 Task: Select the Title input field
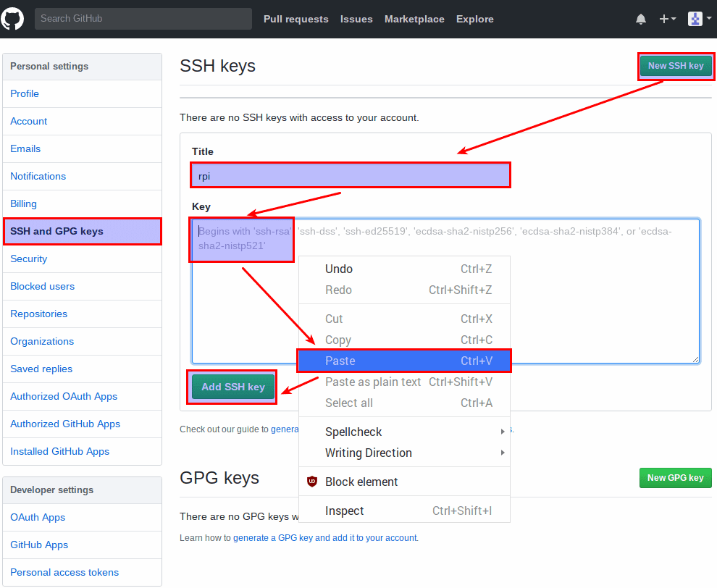coord(351,175)
